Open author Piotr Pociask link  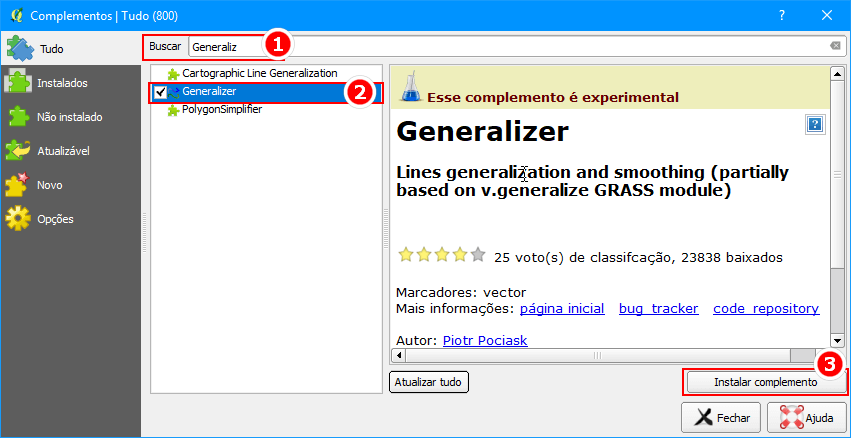485,340
